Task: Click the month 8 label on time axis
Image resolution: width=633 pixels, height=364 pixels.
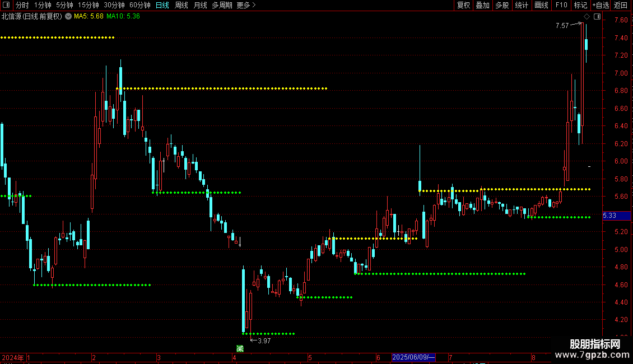Action: click(x=533, y=357)
